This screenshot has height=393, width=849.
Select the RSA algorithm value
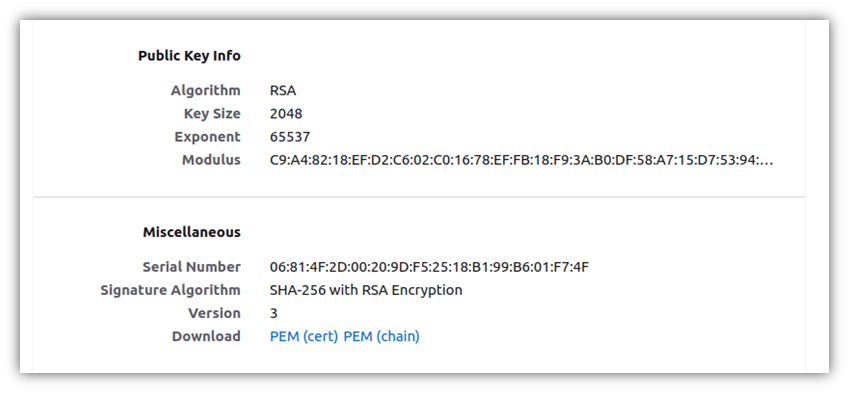point(283,90)
